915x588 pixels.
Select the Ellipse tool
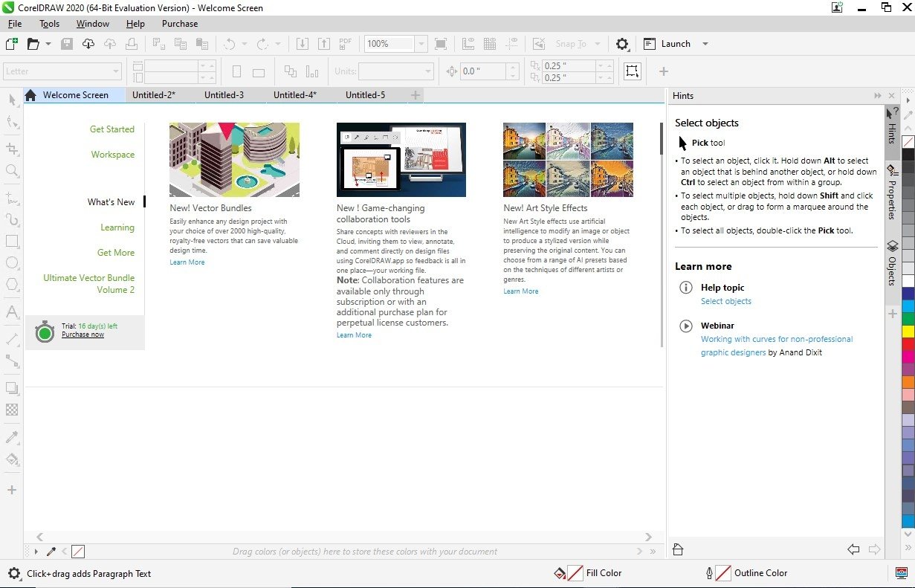12,263
